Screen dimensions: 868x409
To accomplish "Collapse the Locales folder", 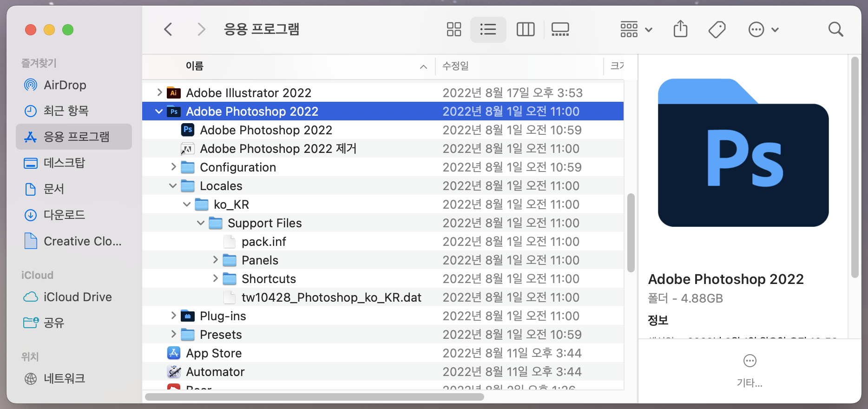I will [x=173, y=186].
